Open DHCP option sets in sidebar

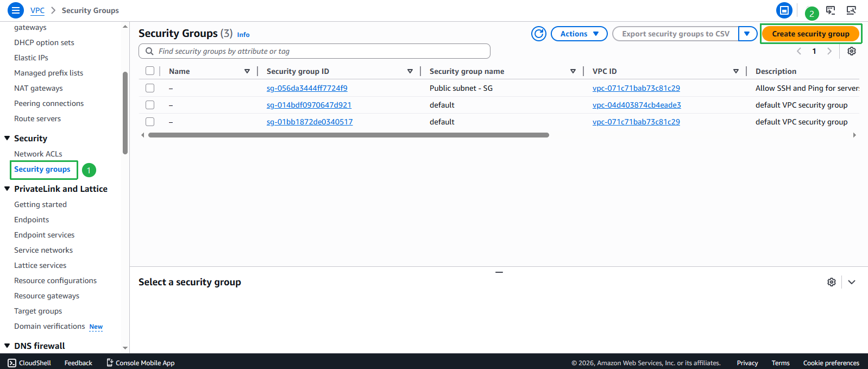[x=44, y=42]
